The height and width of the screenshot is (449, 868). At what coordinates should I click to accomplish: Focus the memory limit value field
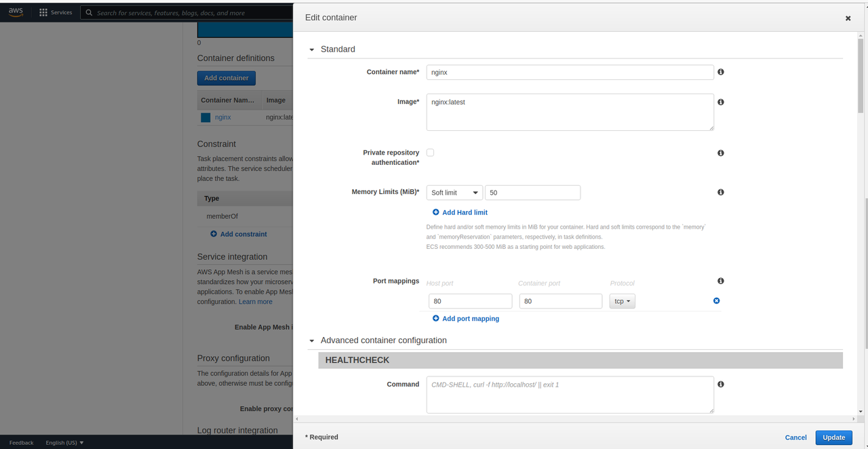coord(532,193)
